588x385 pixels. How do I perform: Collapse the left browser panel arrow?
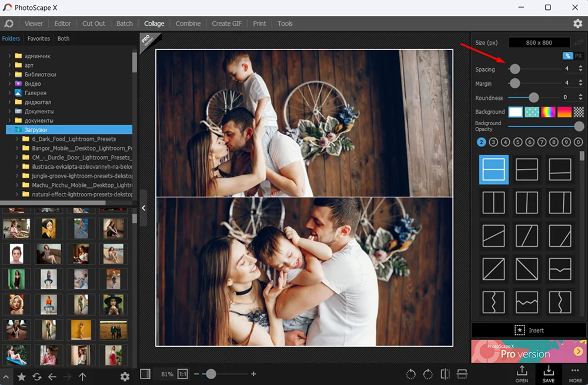pyautogui.click(x=143, y=207)
